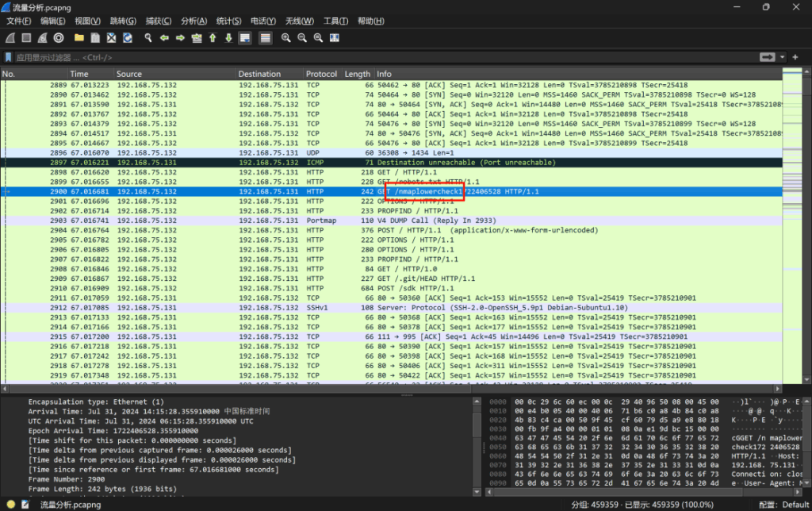Open the display filter bookmark dropdown
This screenshot has height=511, width=812.
[8, 57]
